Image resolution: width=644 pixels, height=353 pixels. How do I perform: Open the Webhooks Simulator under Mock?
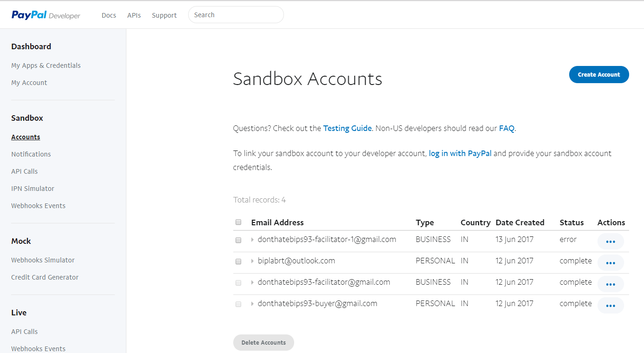pyautogui.click(x=43, y=260)
